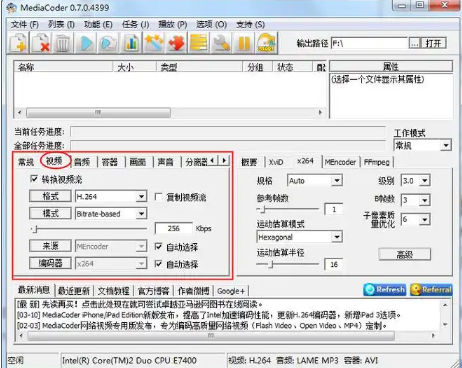Click the yellow list queue icon
The image size is (462, 368).
(199, 43)
